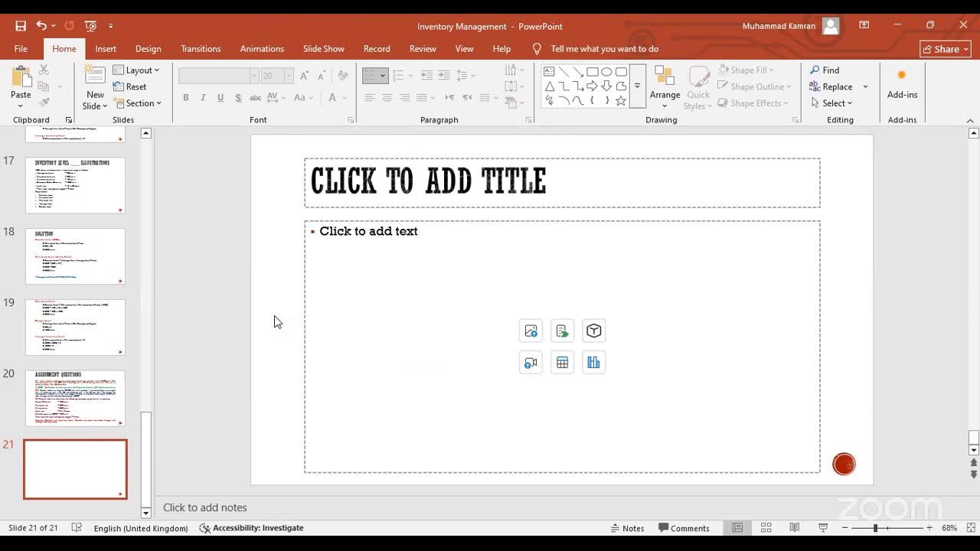980x551 pixels.
Task: Insert a table placeholder icon
Action: coord(562,363)
